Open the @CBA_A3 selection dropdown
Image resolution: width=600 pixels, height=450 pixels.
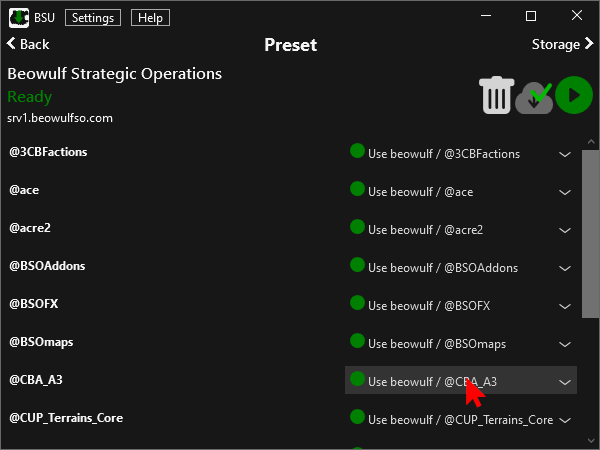click(461, 380)
